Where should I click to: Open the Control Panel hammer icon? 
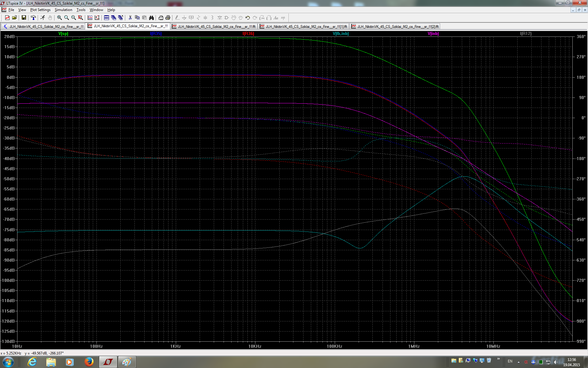tap(33, 18)
